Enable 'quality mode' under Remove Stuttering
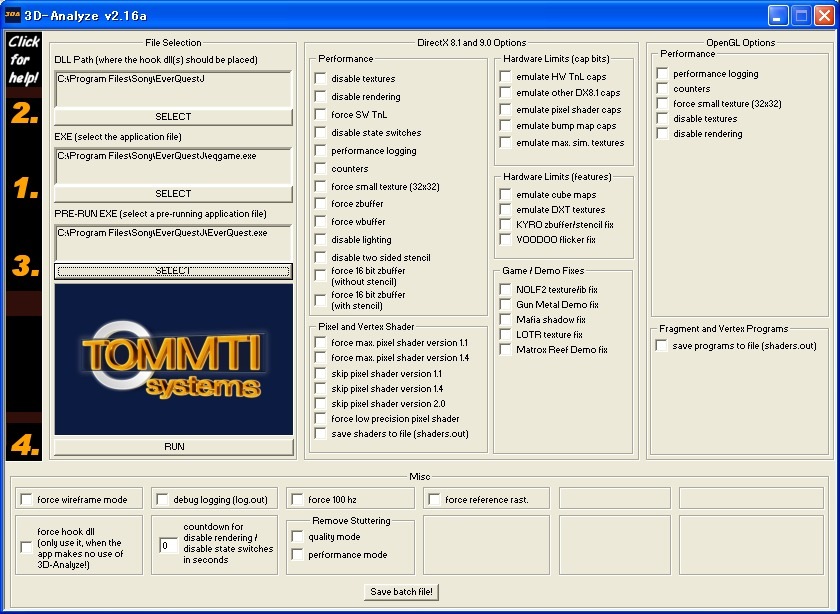The width and height of the screenshot is (840, 614). (x=297, y=537)
